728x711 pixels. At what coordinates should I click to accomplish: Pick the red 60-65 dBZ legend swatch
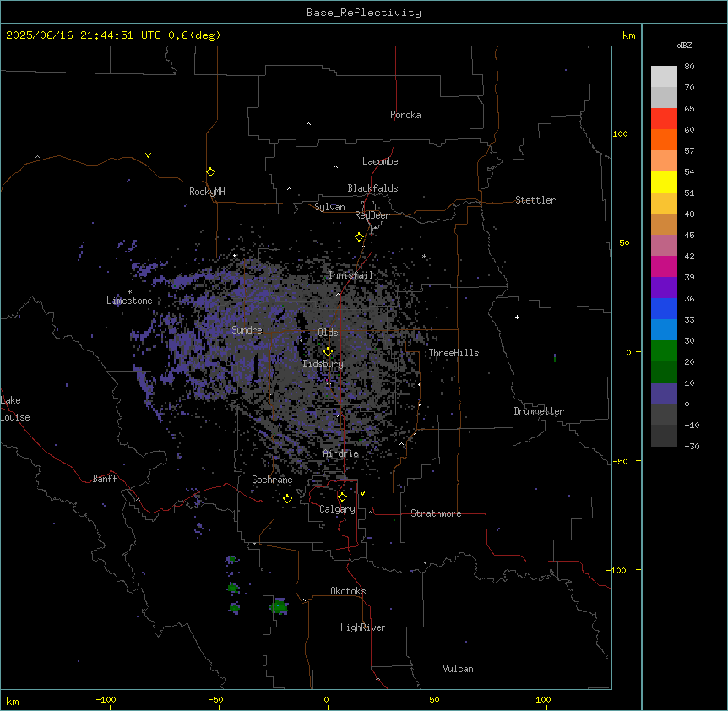pyautogui.click(x=664, y=118)
